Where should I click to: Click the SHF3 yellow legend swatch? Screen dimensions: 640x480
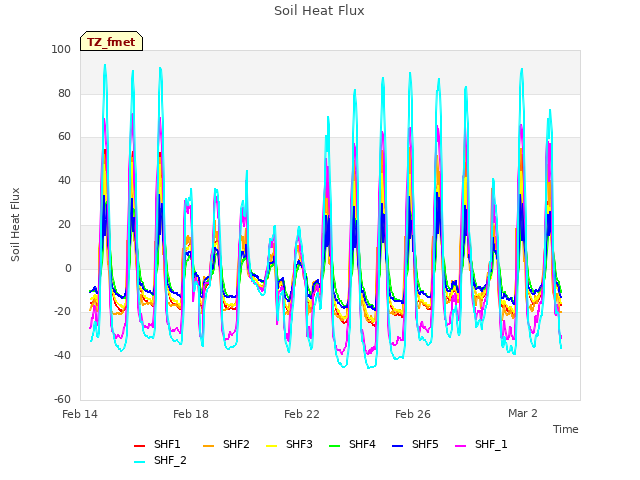(x=271, y=446)
